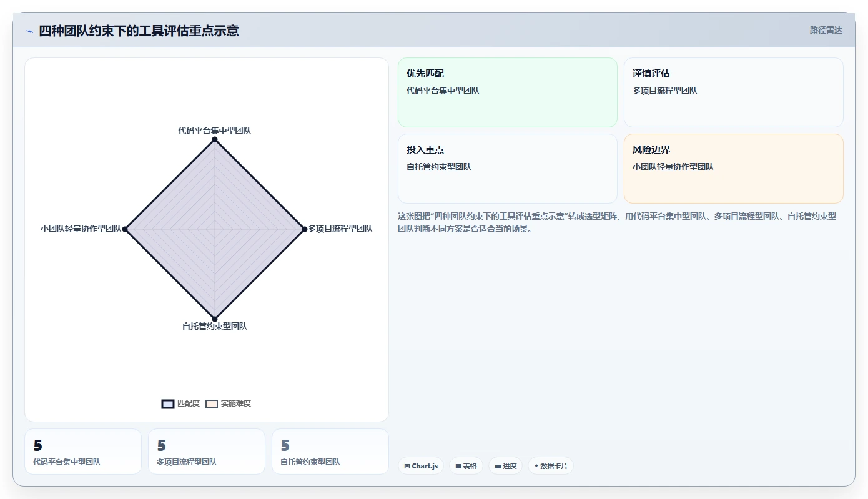Click the radar label 小团队轻量协作型团队
868x499 pixels.
(81, 229)
